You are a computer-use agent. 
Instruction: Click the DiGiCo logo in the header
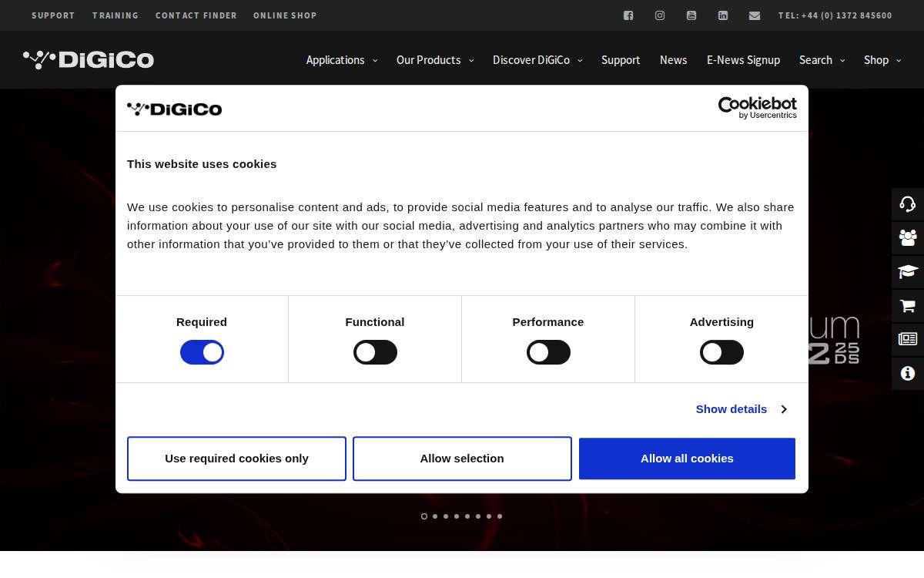[89, 59]
